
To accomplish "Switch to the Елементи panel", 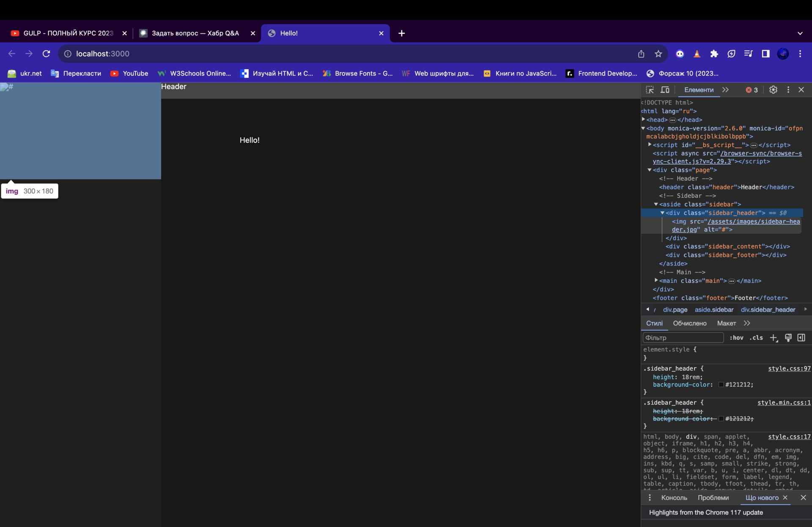I will (x=699, y=90).
